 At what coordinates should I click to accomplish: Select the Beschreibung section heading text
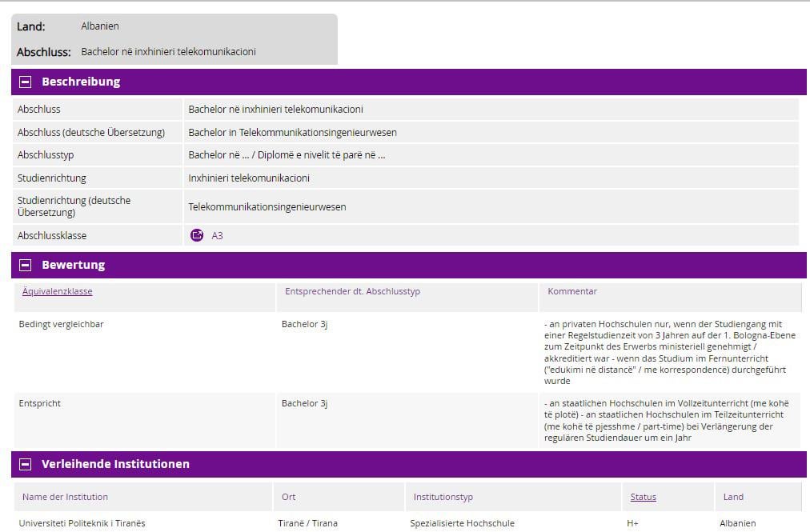(x=81, y=82)
